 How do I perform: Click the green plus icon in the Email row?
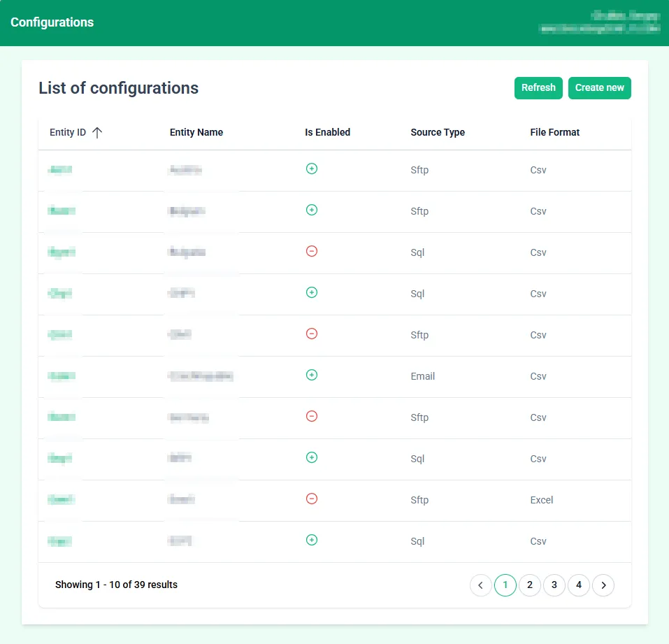312,375
